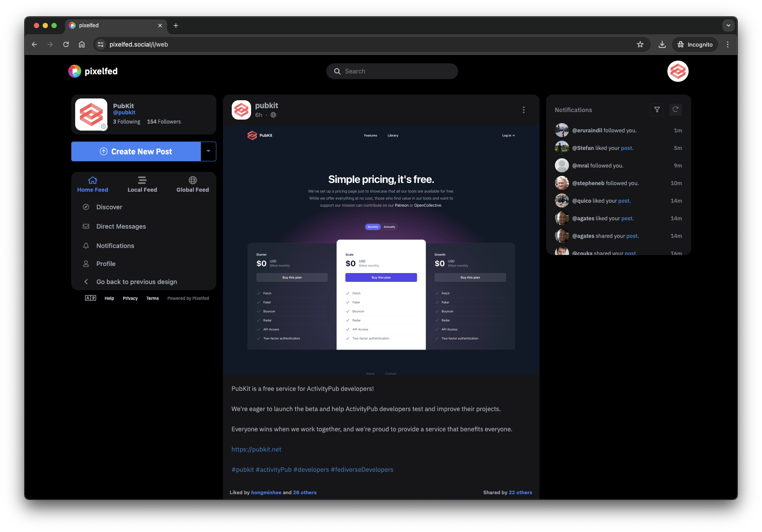762x532 pixels.
Task: Click the Global Feed globe icon
Action: 193,180
